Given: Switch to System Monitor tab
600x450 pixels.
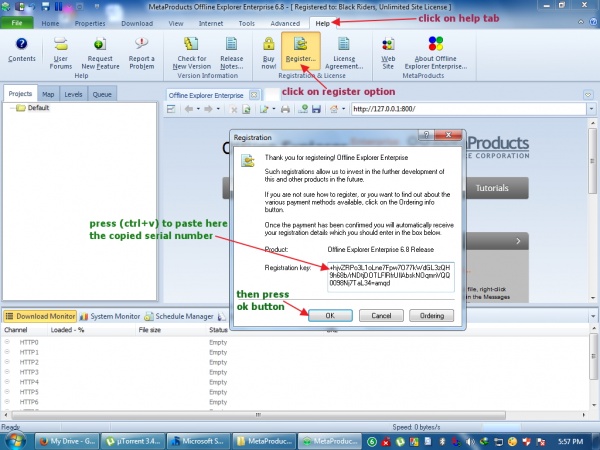Looking at the screenshot, I should pos(110,316).
